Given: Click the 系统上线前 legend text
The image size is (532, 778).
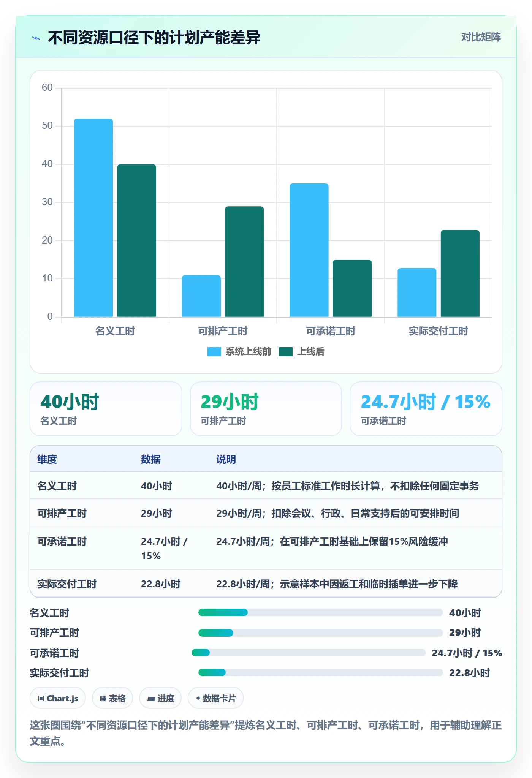Looking at the screenshot, I should pyautogui.click(x=249, y=352).
